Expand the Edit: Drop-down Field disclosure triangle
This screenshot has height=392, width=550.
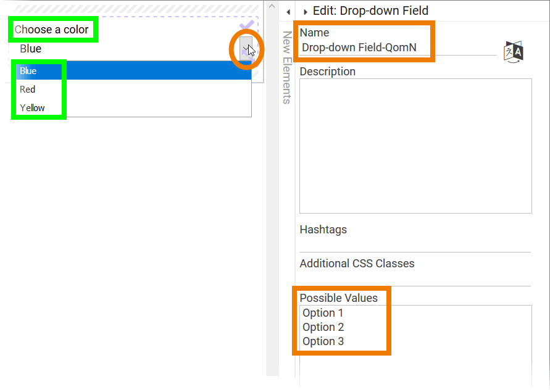click(305, 11)
